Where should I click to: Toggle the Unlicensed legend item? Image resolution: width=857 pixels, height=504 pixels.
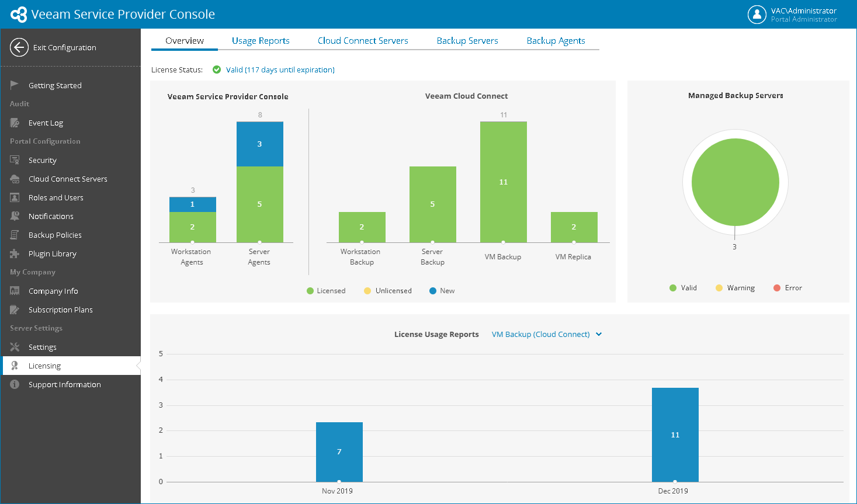[x=388, y=291]
